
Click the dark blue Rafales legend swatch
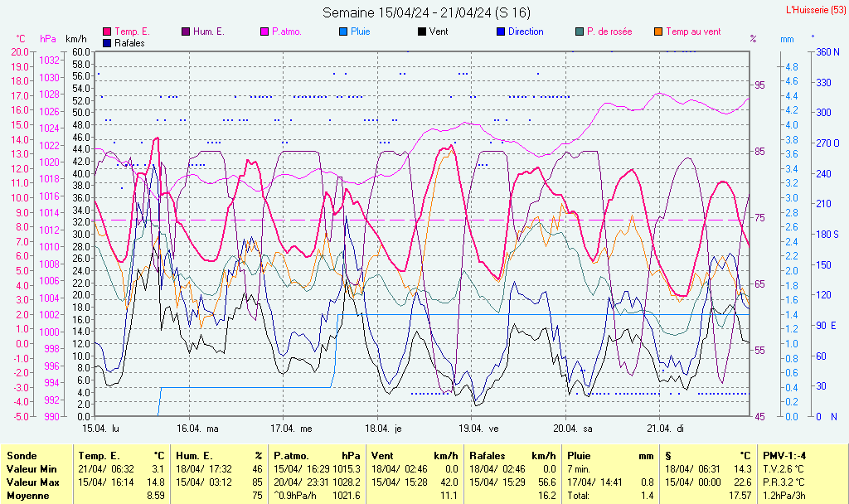[107, 43]
